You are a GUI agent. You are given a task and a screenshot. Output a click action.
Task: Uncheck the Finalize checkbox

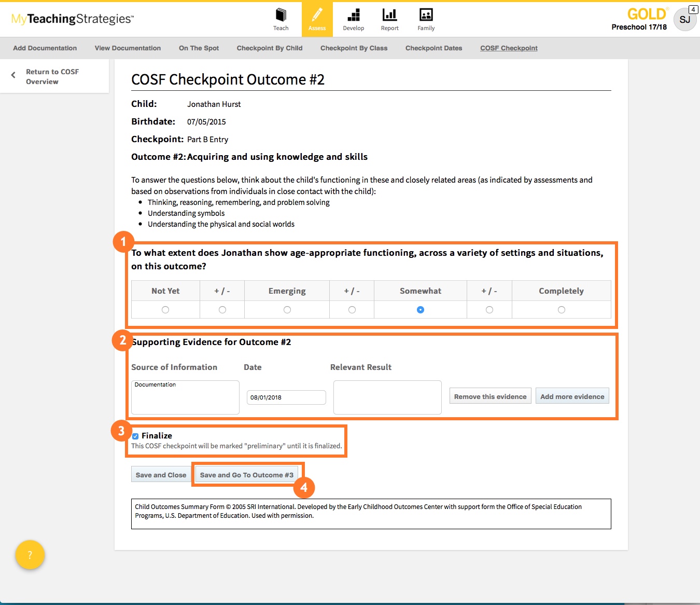135,436
